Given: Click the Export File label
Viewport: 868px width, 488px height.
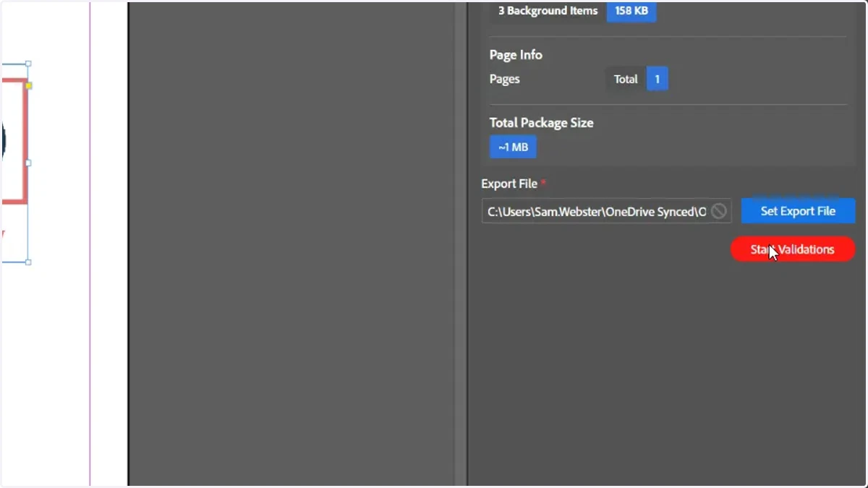Looking at the screenshot, I should point(509,184).
